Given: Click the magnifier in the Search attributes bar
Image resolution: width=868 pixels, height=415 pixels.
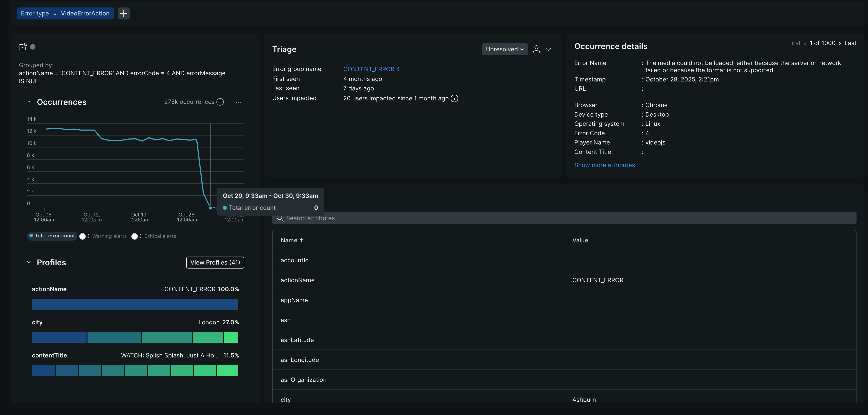Looking at the screenshot, I should point(280,218).
